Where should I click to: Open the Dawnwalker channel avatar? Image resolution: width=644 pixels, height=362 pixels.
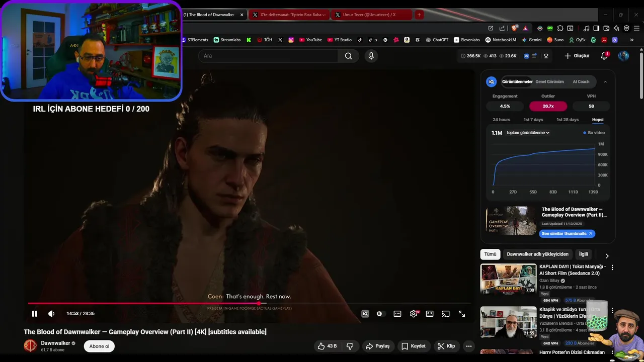tap(31, 346)
